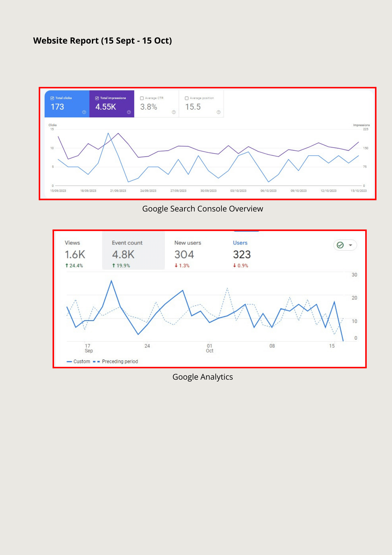Click the 06/10/2023 axis date label
Image resolution: width=392 pixels, height=555 pixels.
[x=268, y=191]
